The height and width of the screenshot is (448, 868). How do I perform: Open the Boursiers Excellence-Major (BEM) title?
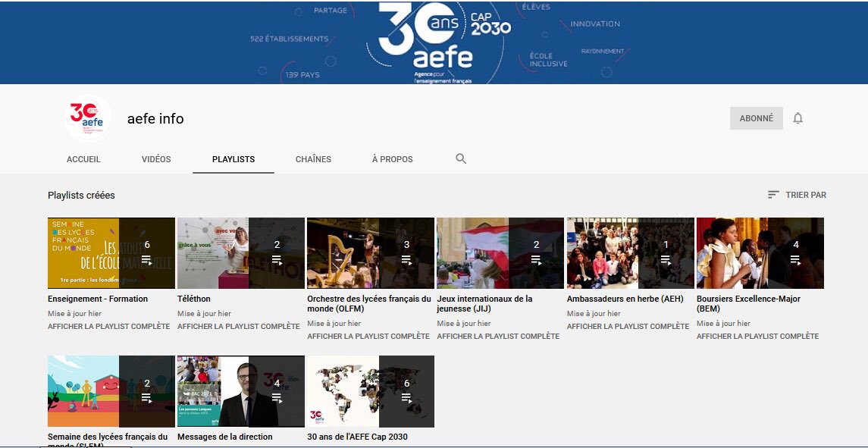tap(748, 303)
